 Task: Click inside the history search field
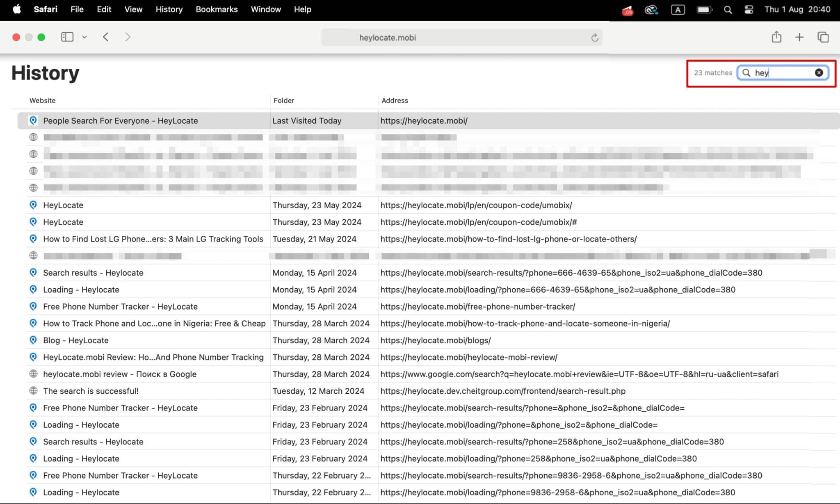[783, 73]
